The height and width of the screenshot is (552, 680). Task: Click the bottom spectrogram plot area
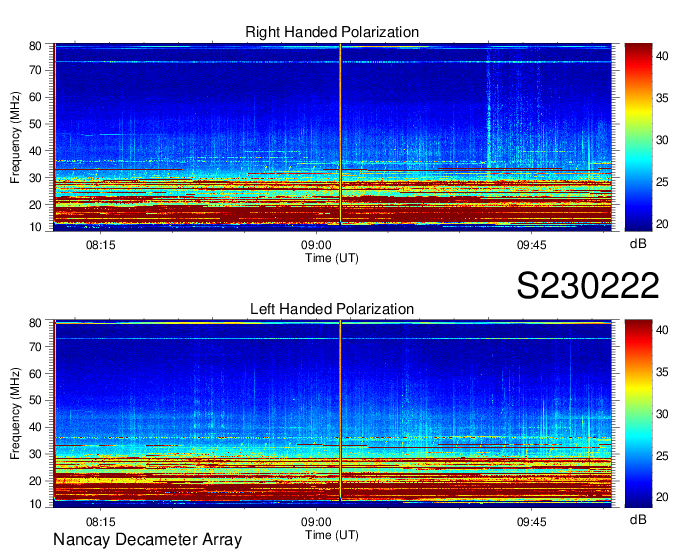click(x=333, y=414)
